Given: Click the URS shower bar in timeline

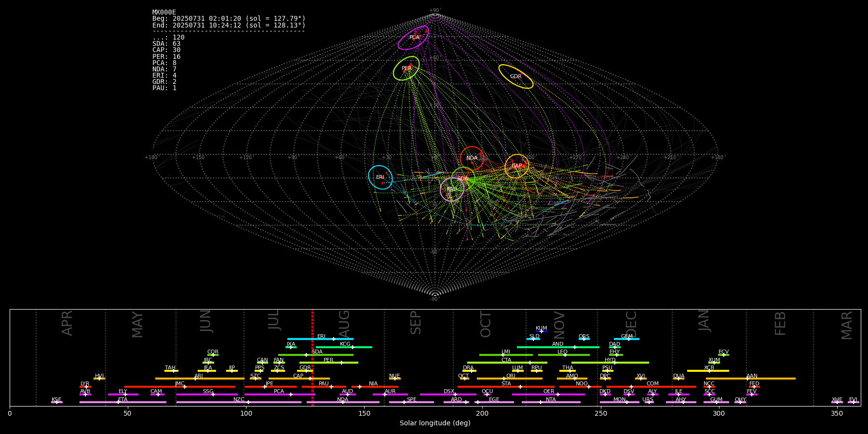Looking at the screenshot, I should [x=649, y=402].
